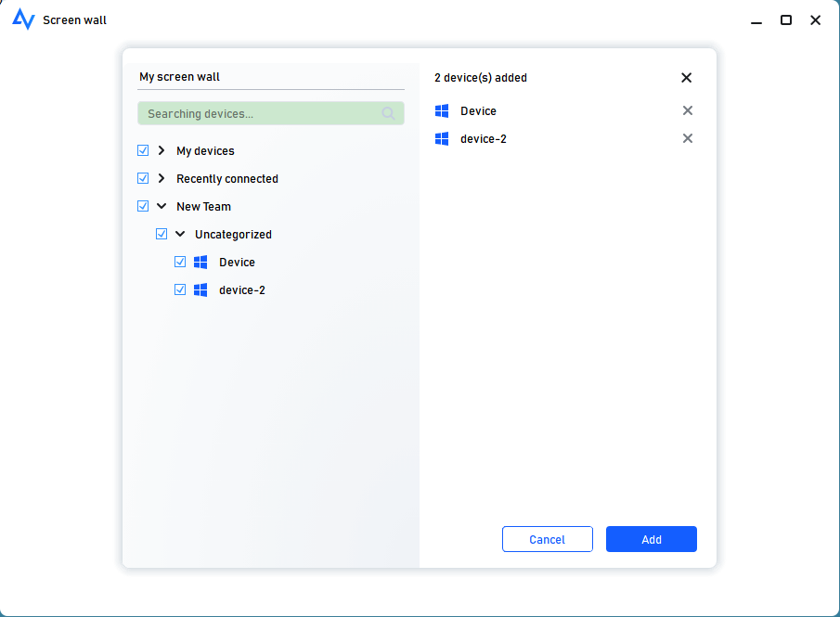Expand the My devices group
The image size is (840, 617).
160,150
